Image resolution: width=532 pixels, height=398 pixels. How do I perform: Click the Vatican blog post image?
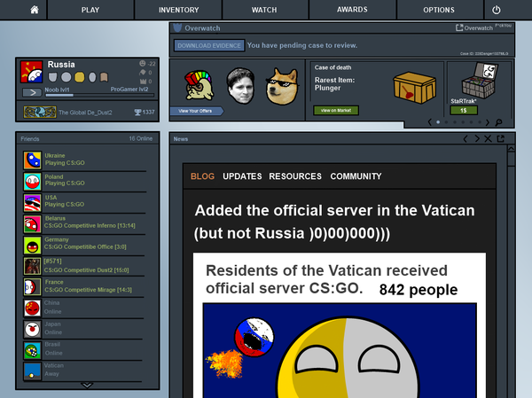pyautogui.click(x=340, y=350)
